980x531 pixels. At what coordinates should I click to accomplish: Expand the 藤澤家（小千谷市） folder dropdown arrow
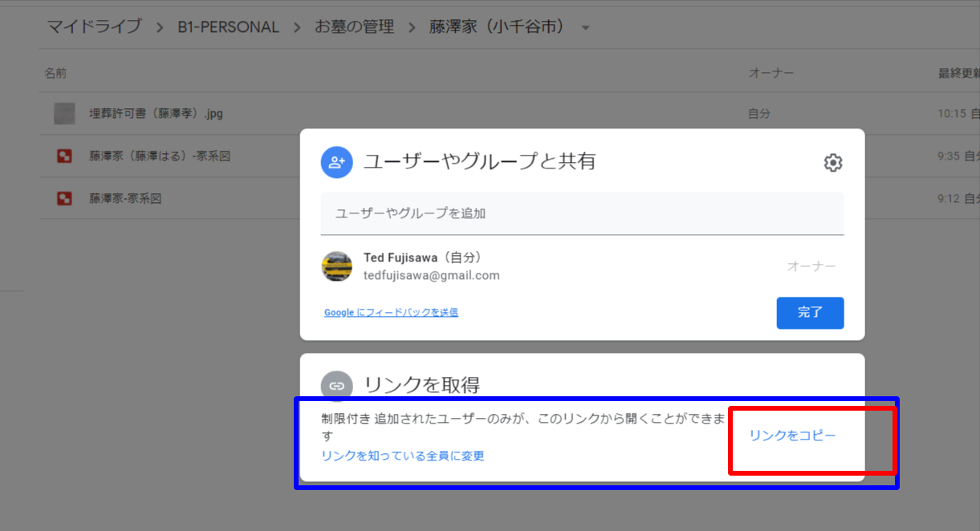(585, 26)
